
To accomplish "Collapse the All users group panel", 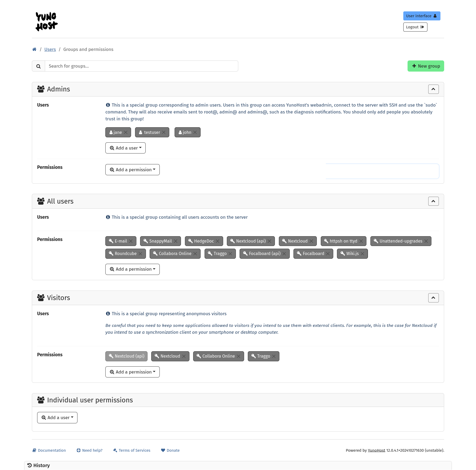I will tap(433, 201).
